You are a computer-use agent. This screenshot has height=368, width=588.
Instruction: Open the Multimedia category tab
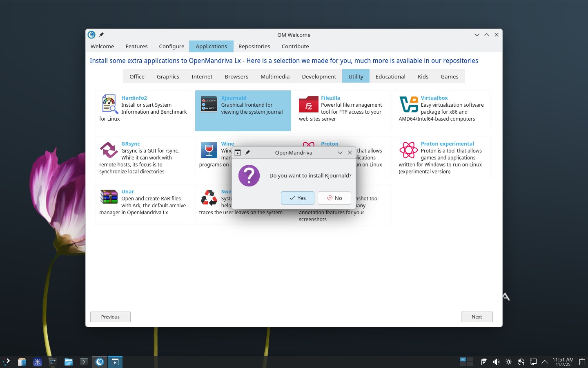tap(275, 76)
